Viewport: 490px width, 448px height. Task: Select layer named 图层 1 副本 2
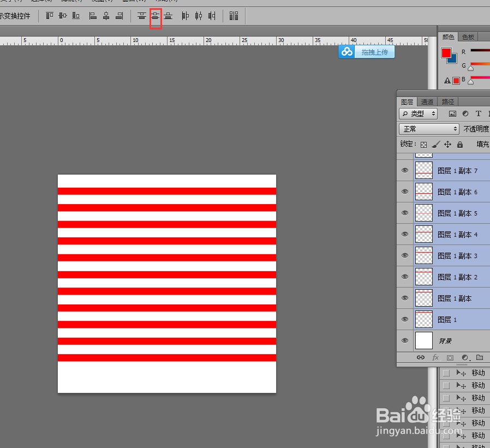[457, 277]
